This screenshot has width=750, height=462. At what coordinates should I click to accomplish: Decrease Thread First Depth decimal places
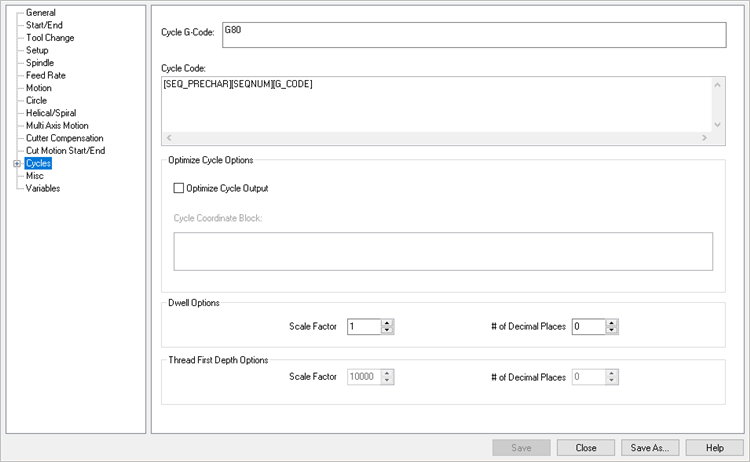coord(612,381)
